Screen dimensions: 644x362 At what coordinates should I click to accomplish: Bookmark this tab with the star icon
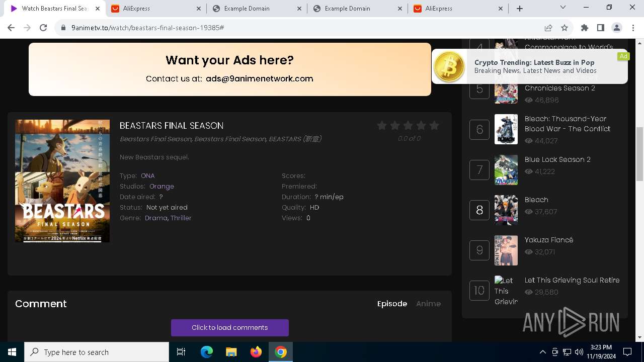point(565,28)
